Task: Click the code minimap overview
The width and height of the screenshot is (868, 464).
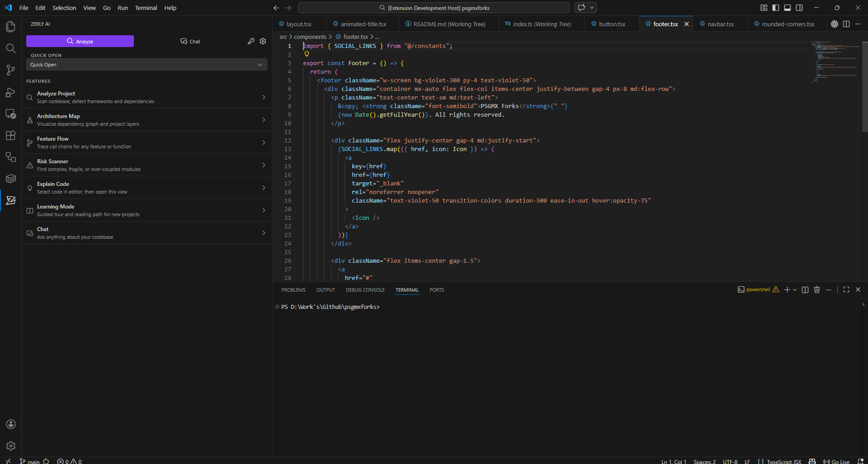Action: 835,63
